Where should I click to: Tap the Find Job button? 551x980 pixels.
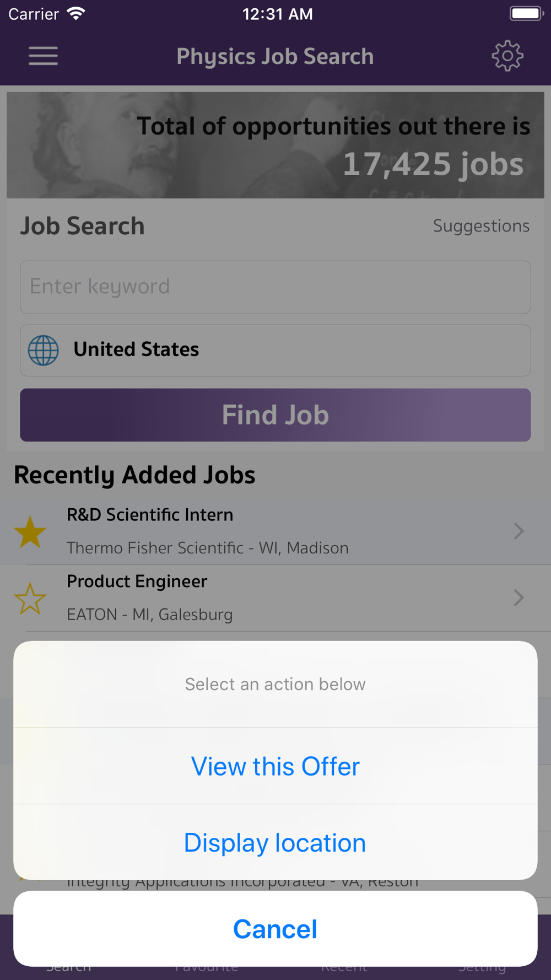275,415
